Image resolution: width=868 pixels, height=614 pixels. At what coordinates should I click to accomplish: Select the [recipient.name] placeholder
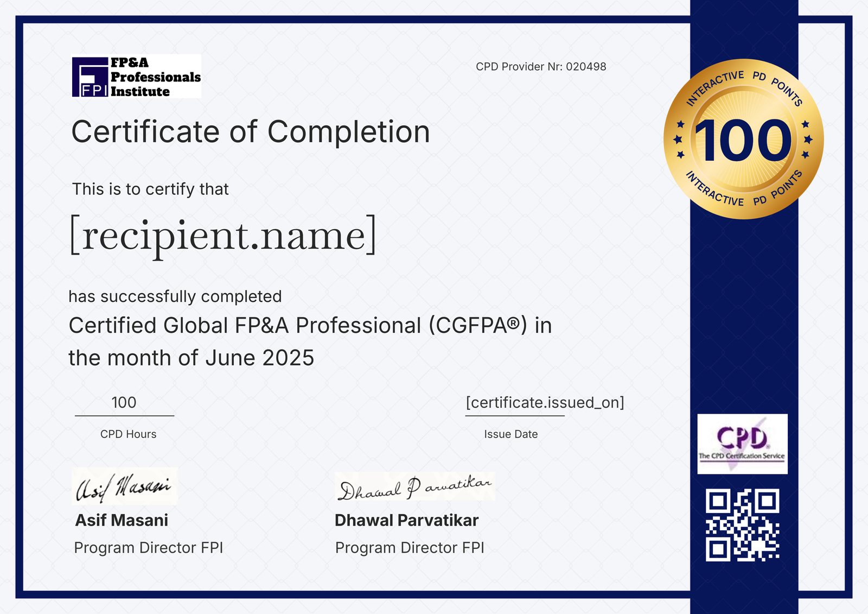[x=223, y=235]
